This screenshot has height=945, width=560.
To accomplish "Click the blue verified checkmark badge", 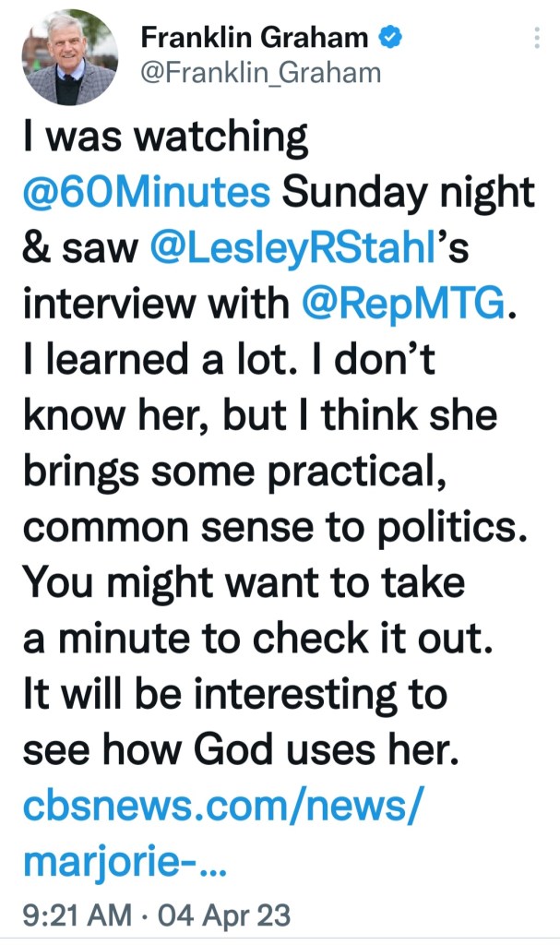I will (x=391, y=38).
